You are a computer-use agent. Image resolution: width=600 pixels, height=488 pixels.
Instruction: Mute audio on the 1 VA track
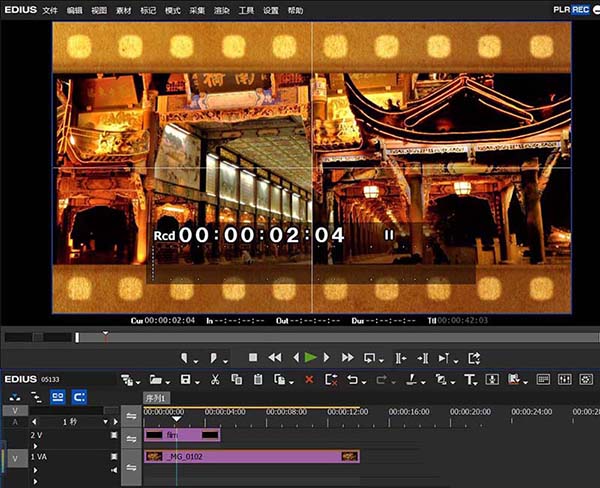coord(114,470)
